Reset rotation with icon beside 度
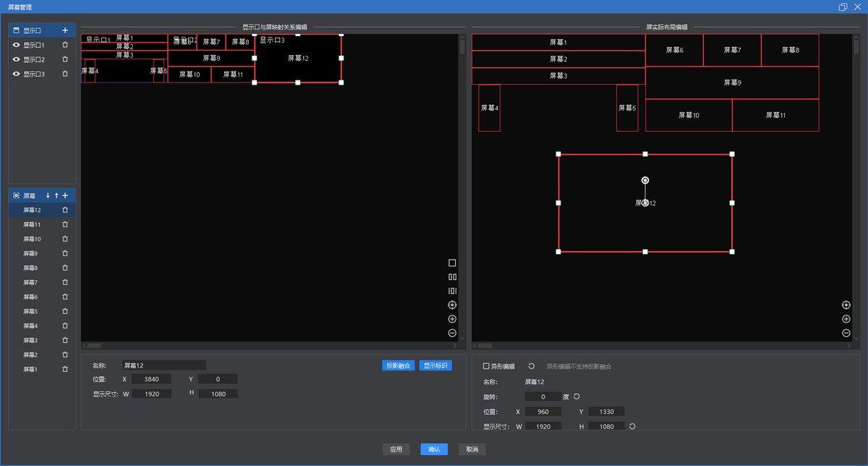The image size is (868, 466). coord(576,397)
